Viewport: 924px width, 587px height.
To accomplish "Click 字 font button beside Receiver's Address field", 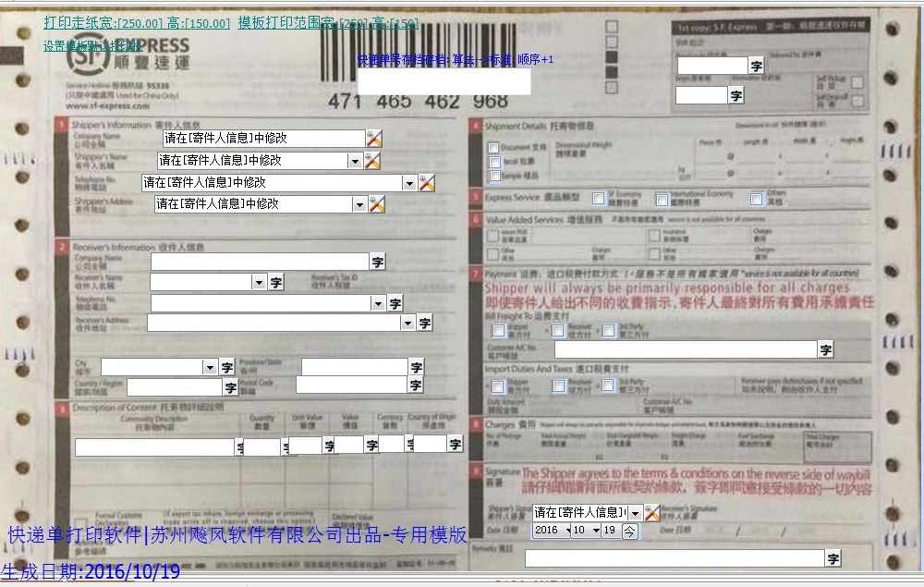I will pos(425,323).
